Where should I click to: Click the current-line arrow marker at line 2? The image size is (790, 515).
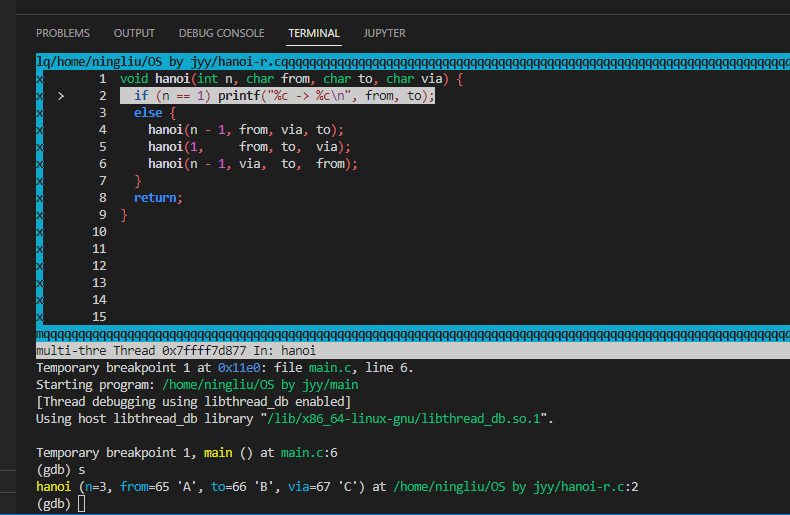(61, 96)
